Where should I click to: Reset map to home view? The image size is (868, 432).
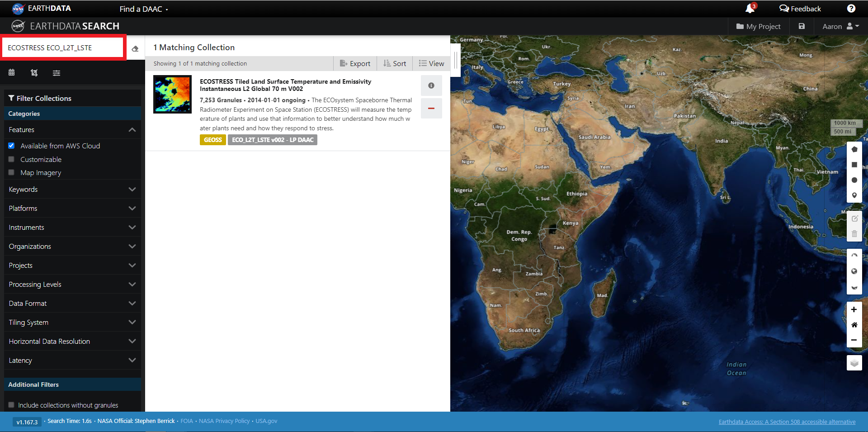854,325
